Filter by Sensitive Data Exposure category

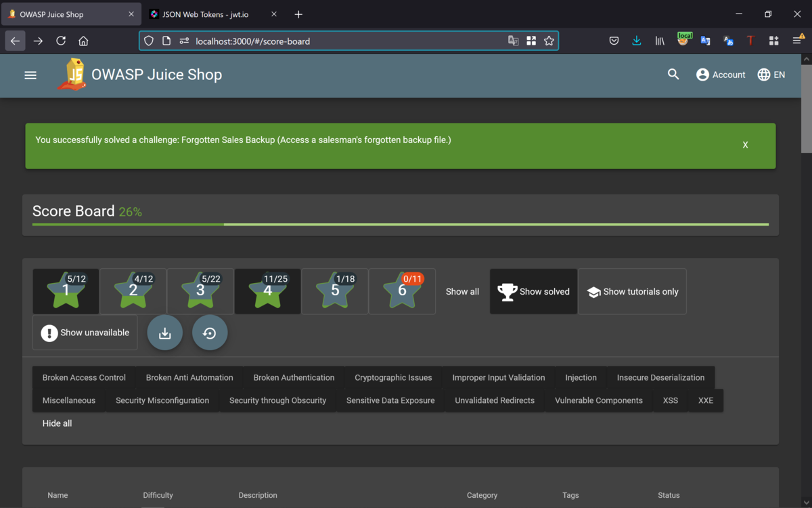tap(390, 400)
